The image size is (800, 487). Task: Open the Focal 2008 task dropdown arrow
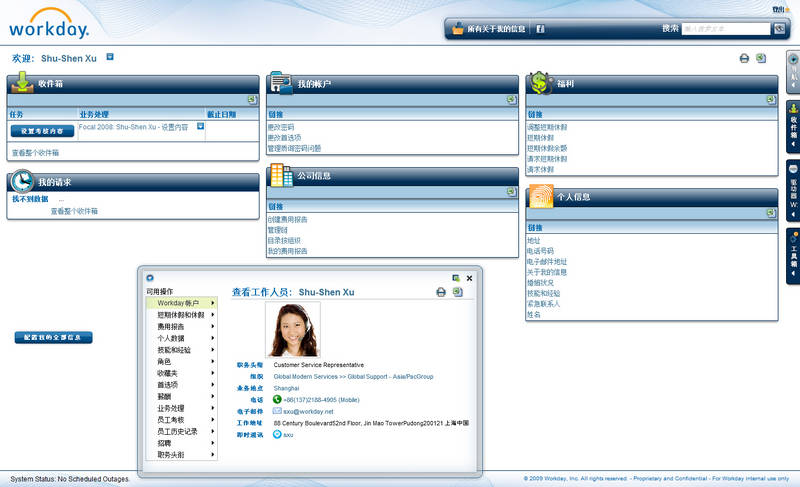coord(200,127)
